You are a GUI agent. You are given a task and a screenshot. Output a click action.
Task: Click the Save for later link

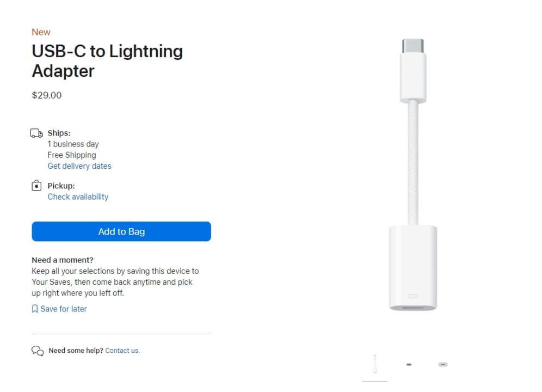tap(64, 309)
